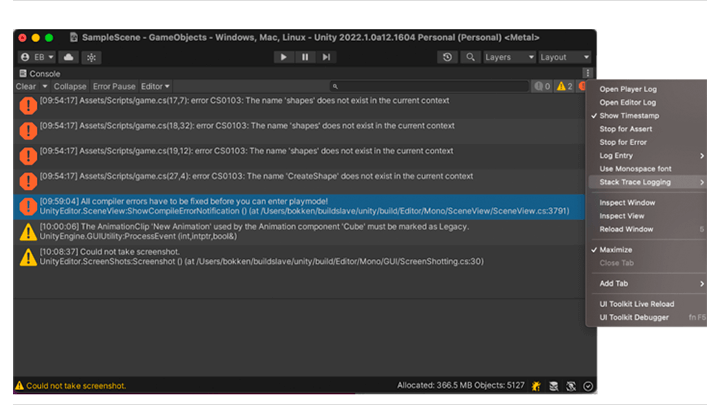
Task: Click the debug mode bug icon
Action: click(x=536, y=386)
